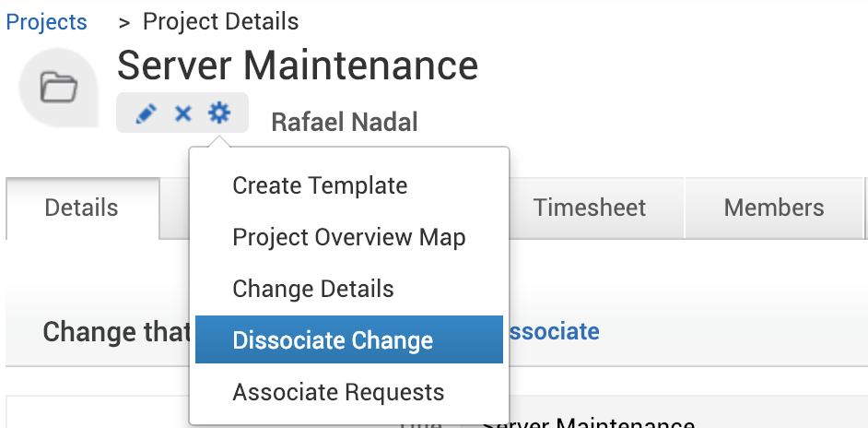
Task: Click the X delete project icon
Action: coord(182,113)
